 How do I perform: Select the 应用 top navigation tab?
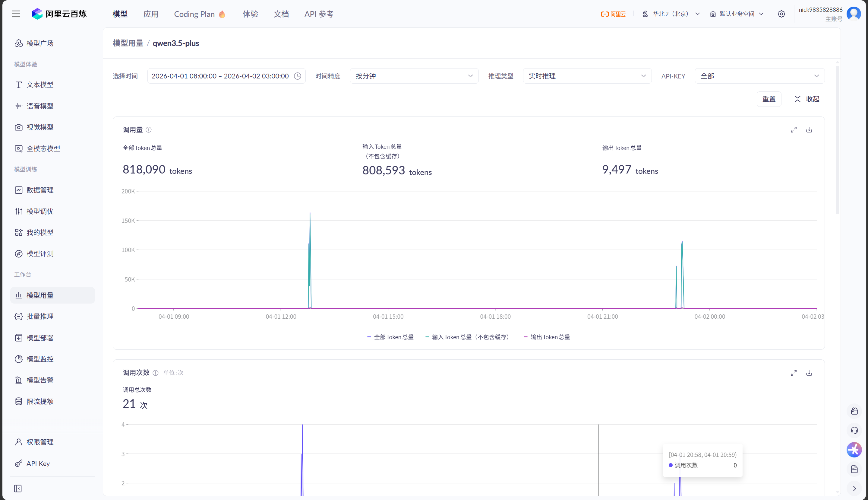[x=151, y=14]
